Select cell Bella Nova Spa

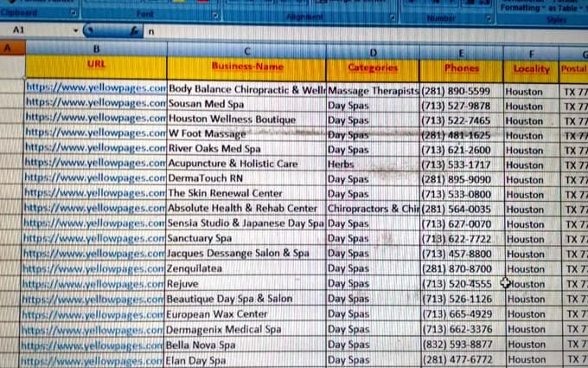[245, 345]
